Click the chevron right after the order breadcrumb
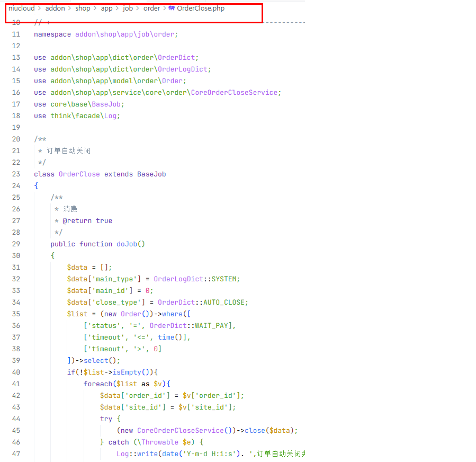This screenshot has width=476, height=462. pyautogui.click(x=164, y=8)
